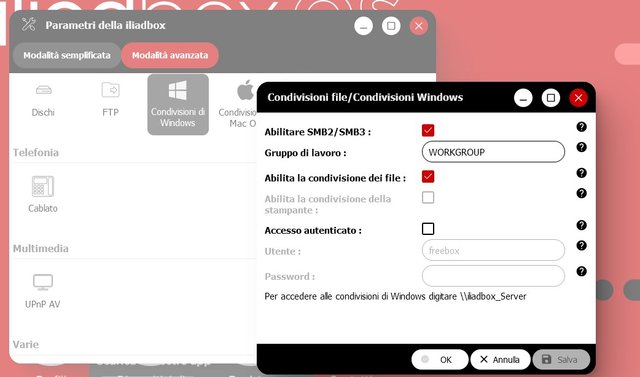Click the Varie section heading
The width and height of the screenshot is (640, 377).
click(x=26, y=344)
